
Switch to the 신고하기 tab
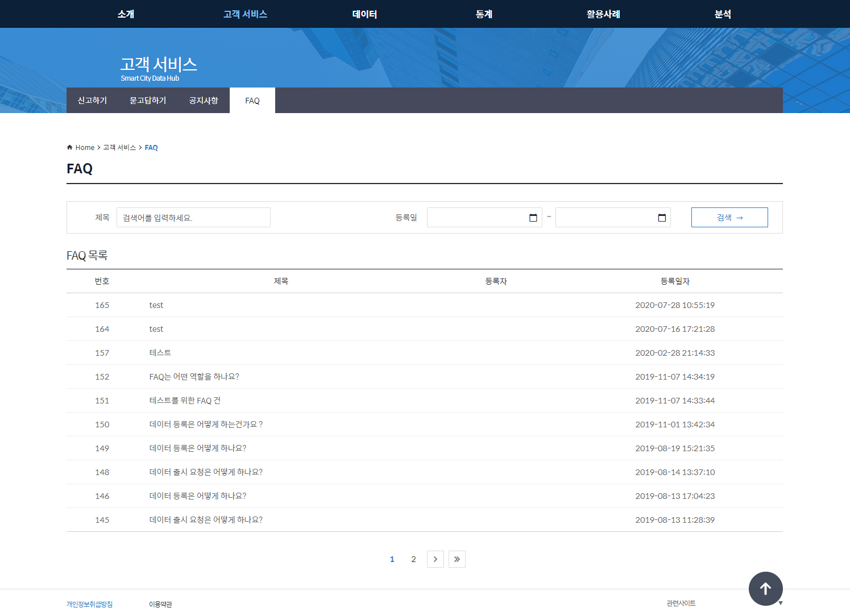92,101
